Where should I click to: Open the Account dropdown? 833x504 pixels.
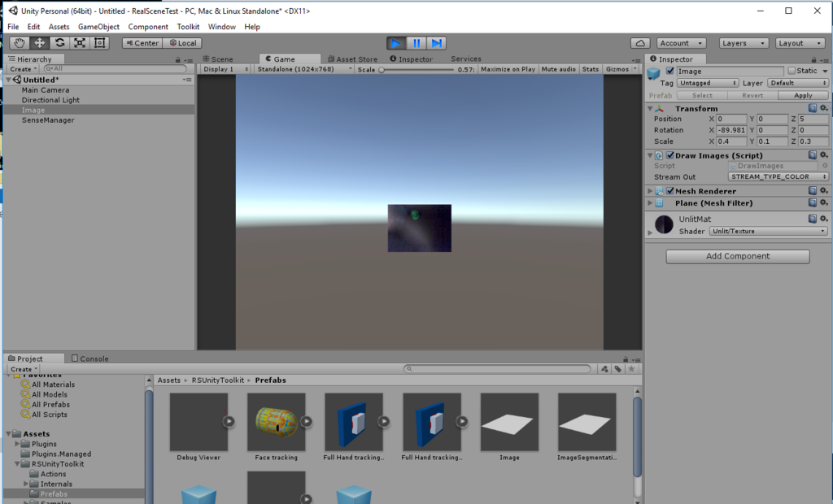(682, 43)
